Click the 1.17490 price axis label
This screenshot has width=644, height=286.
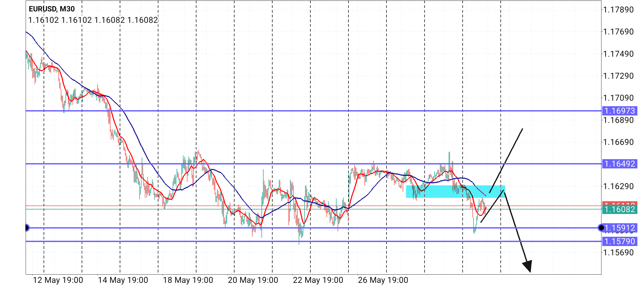[x=619, y=54]
